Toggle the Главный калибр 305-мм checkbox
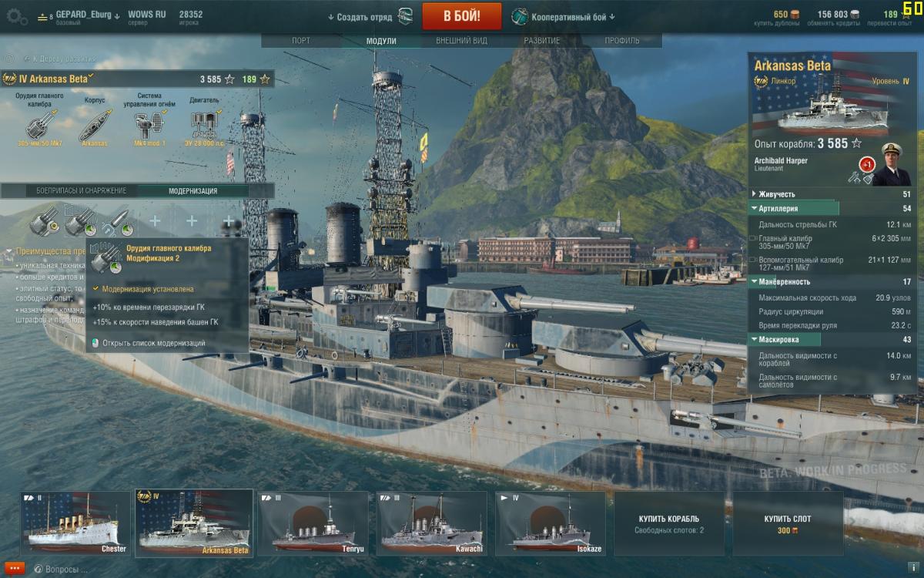This screenshot has height=578, width=924. [x=752, y=239]
